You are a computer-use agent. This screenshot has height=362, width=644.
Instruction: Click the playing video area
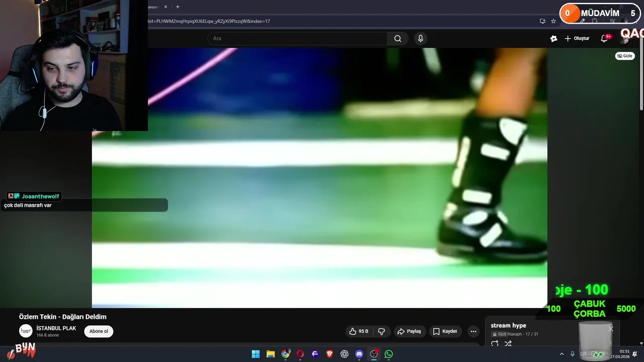pos(319,177)
